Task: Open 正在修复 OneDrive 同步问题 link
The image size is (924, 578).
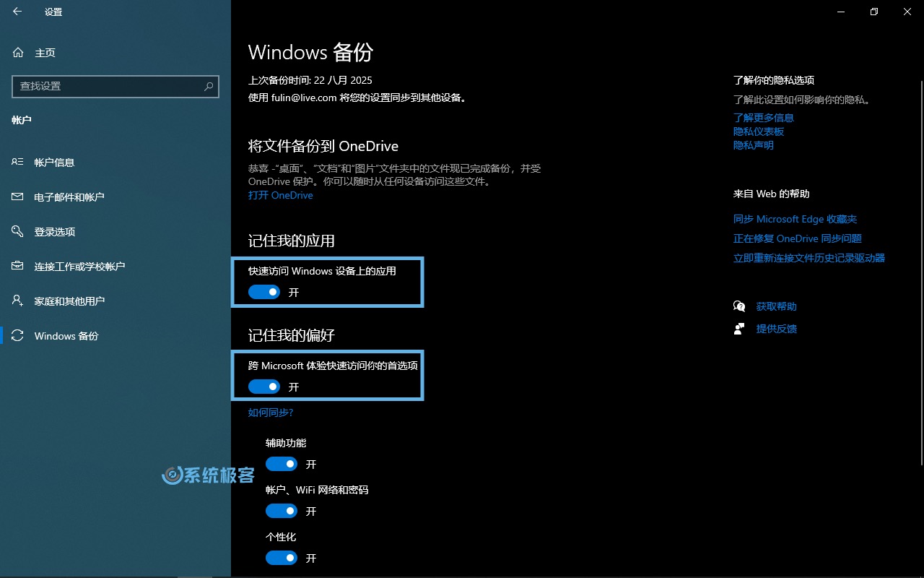Action: click(x=798, y=238)
